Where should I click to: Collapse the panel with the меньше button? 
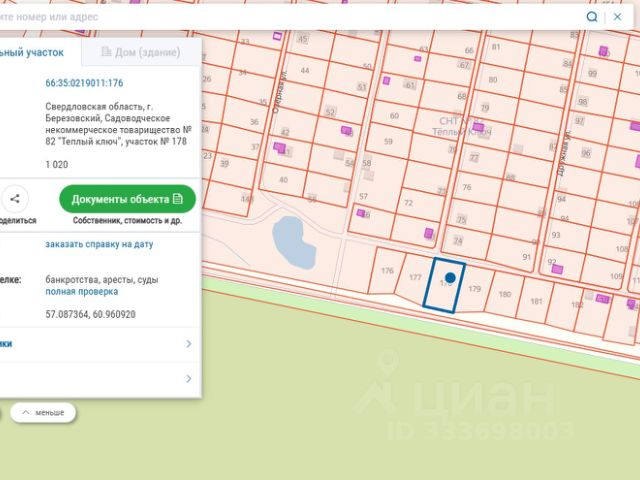[x=43, y=413]
